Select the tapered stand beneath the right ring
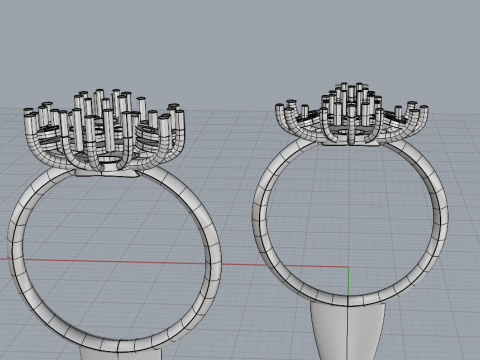Image resolution: width=480 pixels, height=360 pixels. 348,332
